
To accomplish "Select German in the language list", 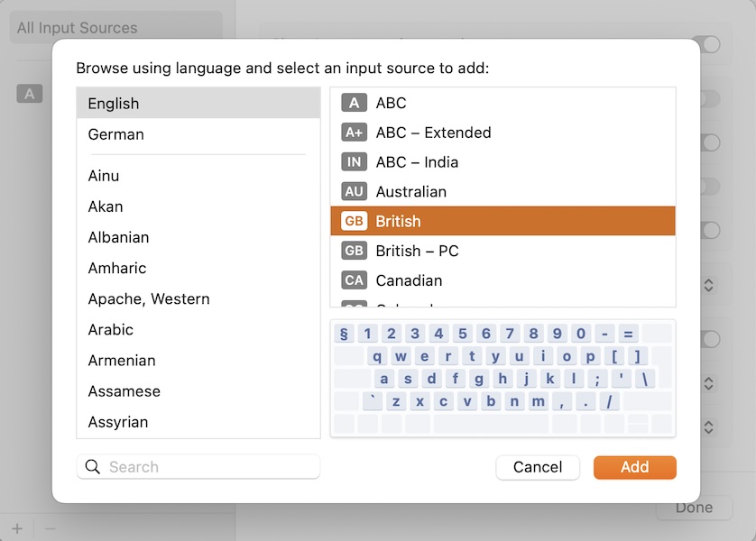I will (198, 134).
